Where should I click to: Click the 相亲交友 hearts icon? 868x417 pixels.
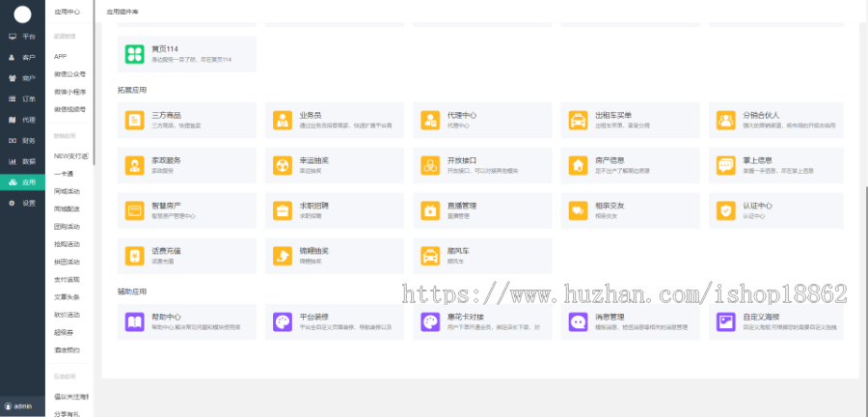(x=578, y=210)
